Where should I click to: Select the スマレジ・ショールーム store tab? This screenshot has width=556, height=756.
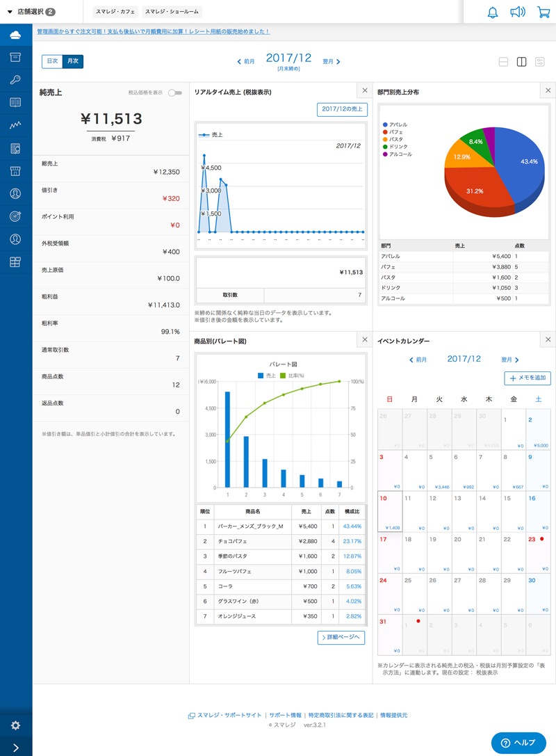(x=172, y=12)
